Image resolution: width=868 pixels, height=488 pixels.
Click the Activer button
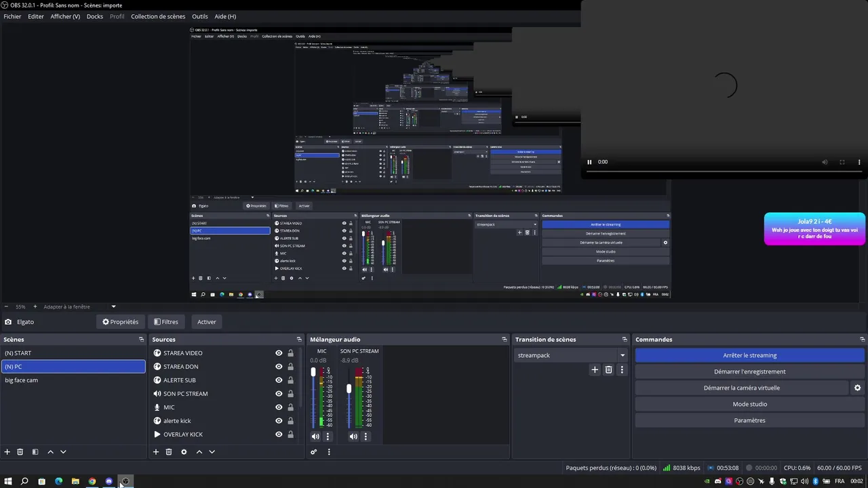click(207, 322)
